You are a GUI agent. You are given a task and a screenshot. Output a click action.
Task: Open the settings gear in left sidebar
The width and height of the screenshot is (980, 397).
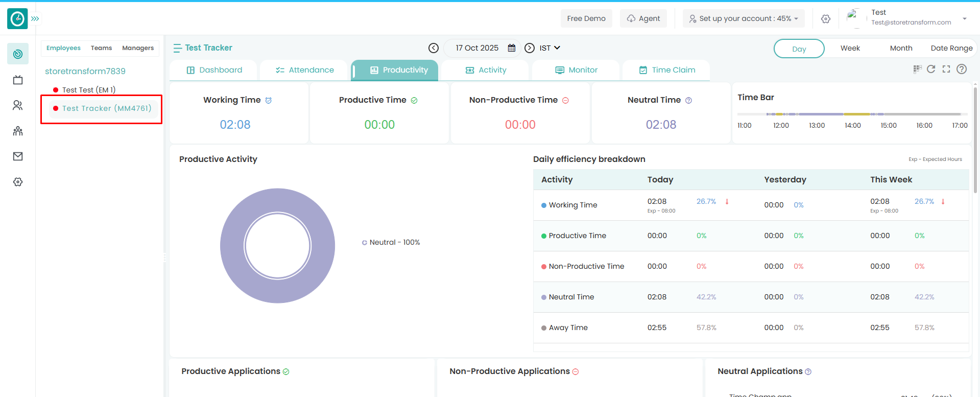coord(18,182)
